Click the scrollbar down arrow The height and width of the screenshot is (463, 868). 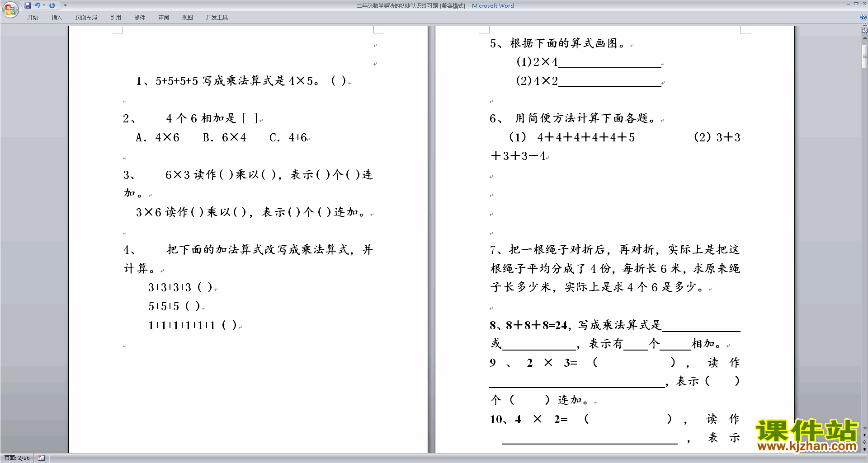(864, 428)
